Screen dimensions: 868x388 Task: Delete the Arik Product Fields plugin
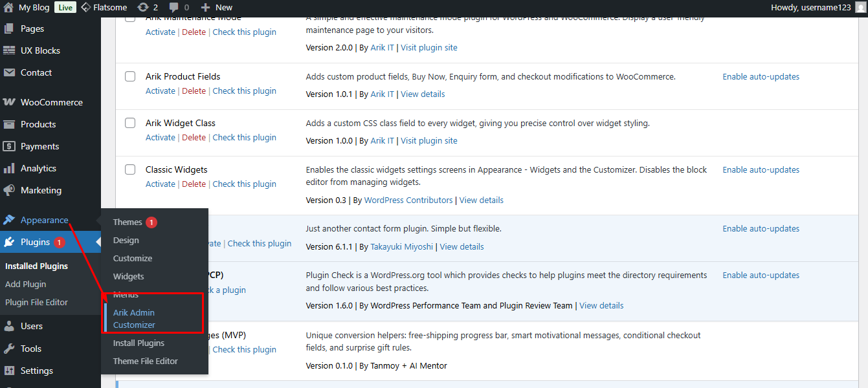(x=194, y=91)
